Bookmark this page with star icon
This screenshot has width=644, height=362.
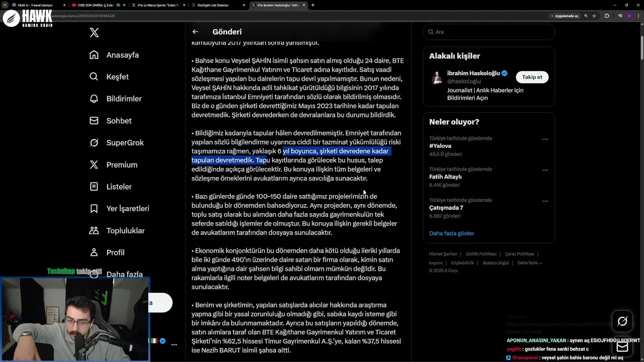pyautogui.click(x=594, y=16)
